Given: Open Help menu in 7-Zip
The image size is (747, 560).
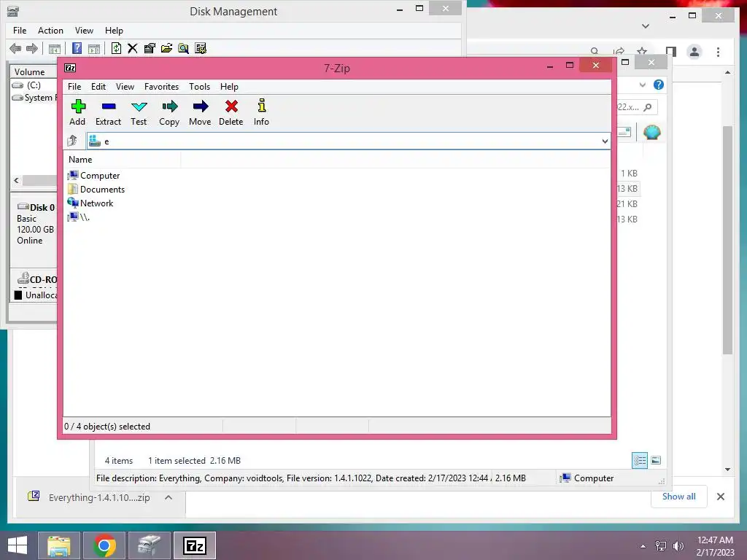Looking at the screenshot, I should coord(229,87).
